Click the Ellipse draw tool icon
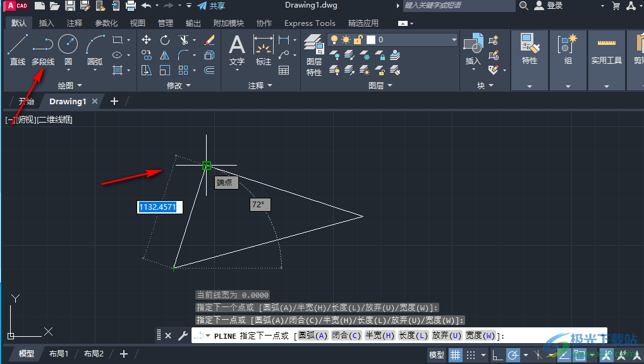 pyautogui.click(x=118, y=54)
